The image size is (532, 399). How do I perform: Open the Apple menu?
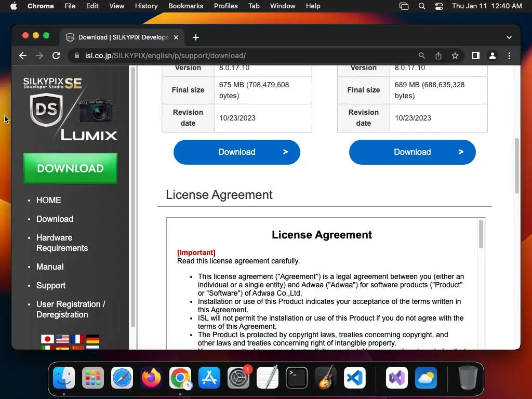(x=14, y=6)
